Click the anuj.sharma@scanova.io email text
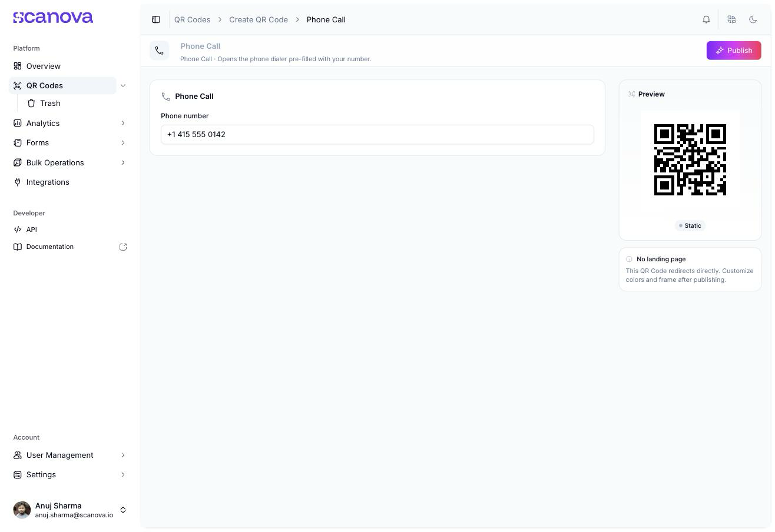The image size is (775, 532). (x=74, y=515)
